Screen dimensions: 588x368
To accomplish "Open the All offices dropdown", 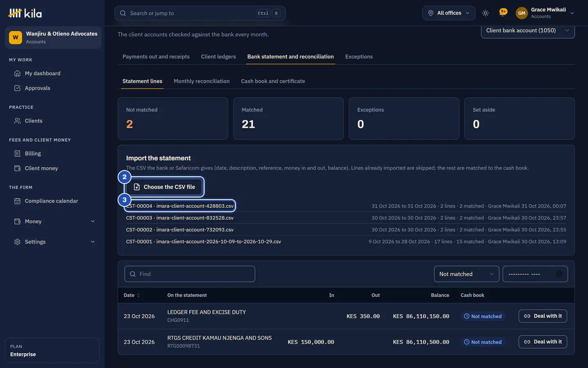I will tap(449, 13).
